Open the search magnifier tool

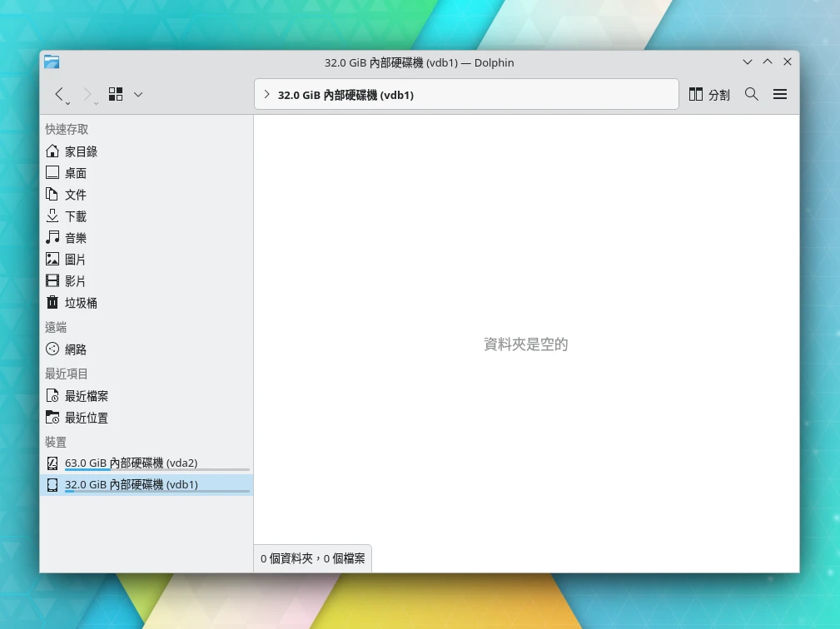(x=751, y=94)
